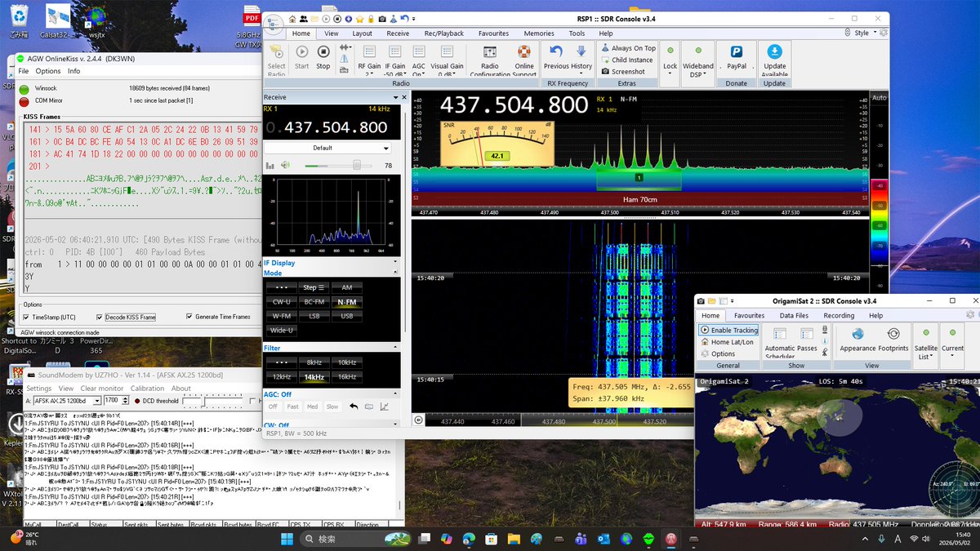Image resolution: width=980 pixels, height=551 pixels.
Task: Open the Memories ribbon tab
Action: (539, 33)
